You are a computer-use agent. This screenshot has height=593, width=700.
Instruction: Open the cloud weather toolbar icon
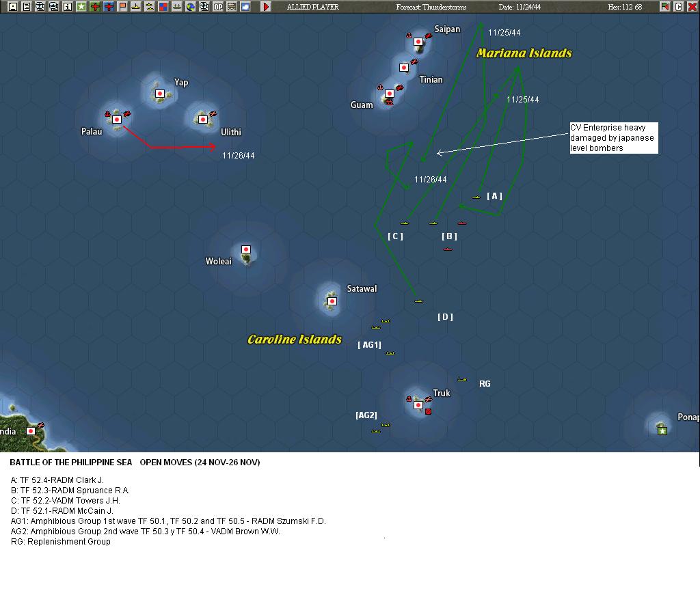245,7
